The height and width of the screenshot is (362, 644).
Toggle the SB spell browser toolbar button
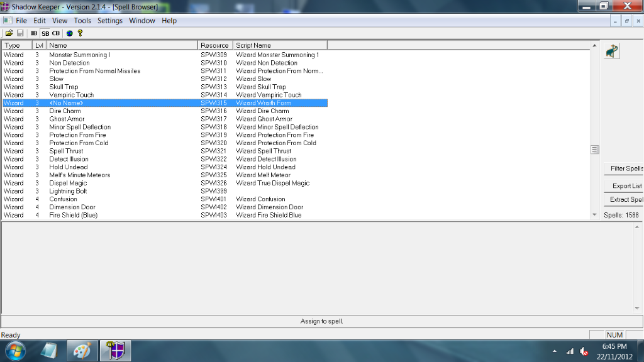click(x=45, y=33)
